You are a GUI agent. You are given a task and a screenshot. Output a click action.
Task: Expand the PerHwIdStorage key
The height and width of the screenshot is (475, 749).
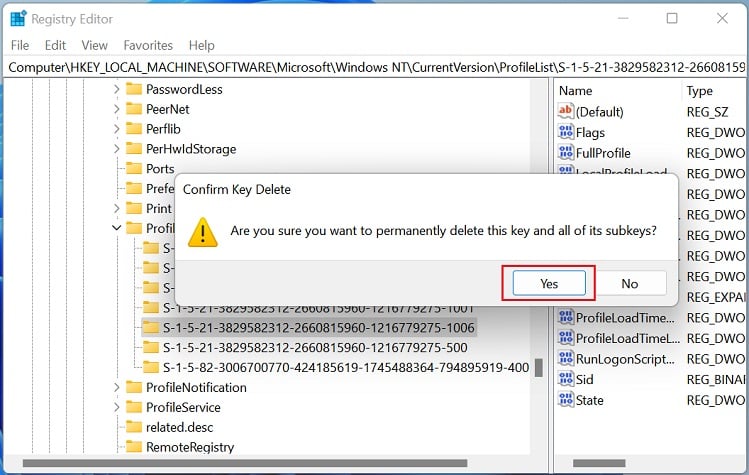[x=117, y=149]
